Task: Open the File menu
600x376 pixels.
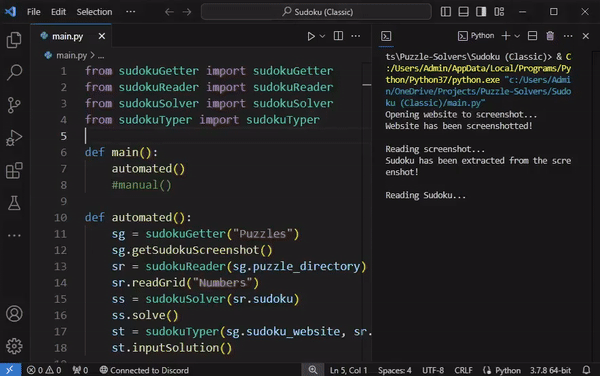Action: [34, 12]
